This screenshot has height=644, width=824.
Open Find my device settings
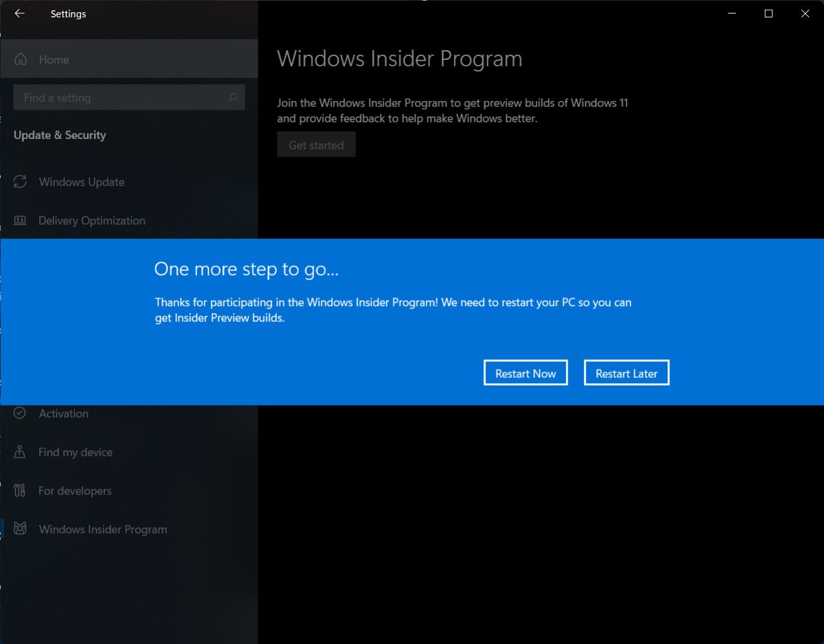(x=129, y=452)
